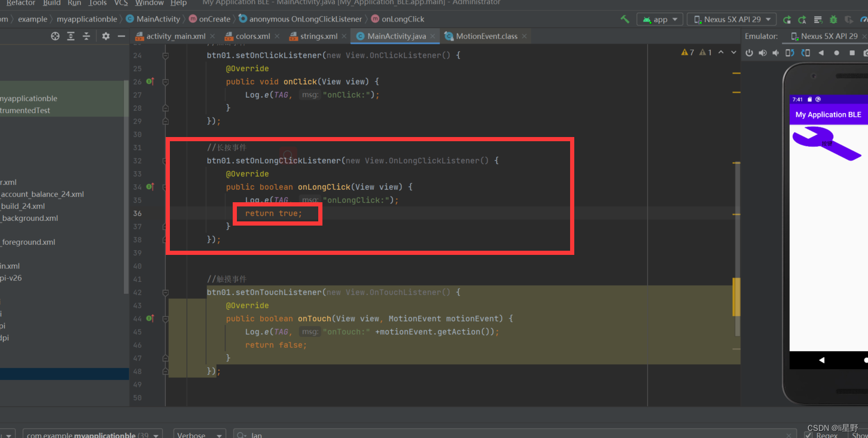Close the MotionEvent.class tab

(x=524, y=36)
